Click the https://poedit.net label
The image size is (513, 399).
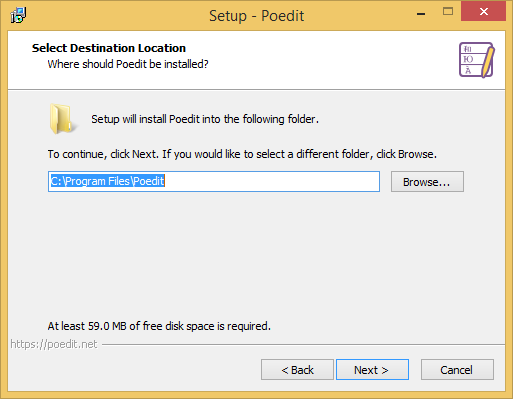54,344
